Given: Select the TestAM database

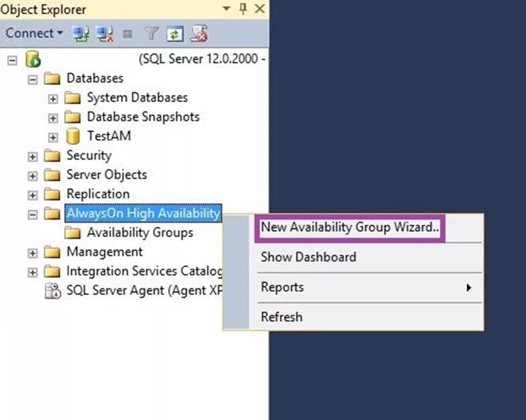Looking at the screenshot, I should (109, 136).
